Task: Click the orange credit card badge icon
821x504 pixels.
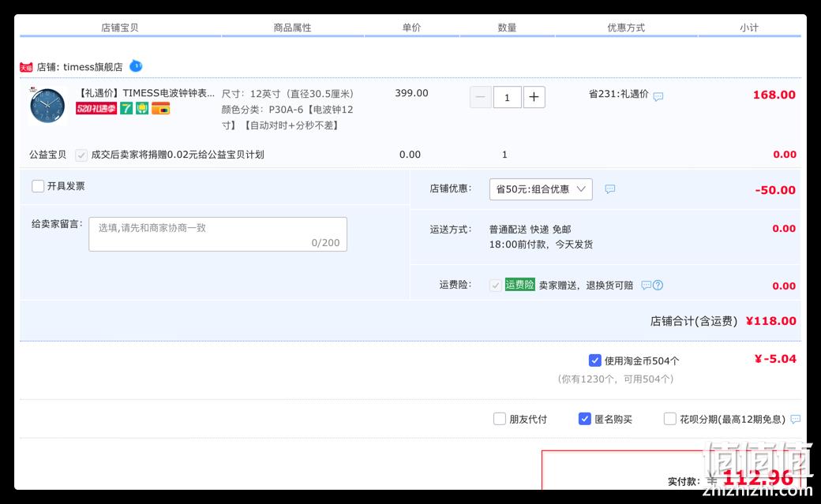Action: coord(161,108)
